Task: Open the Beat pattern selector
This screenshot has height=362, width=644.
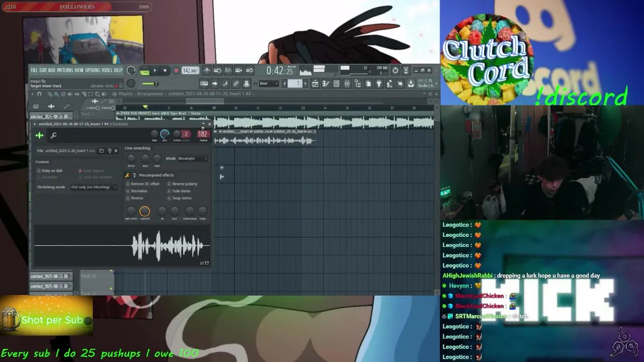Action: 269,83
